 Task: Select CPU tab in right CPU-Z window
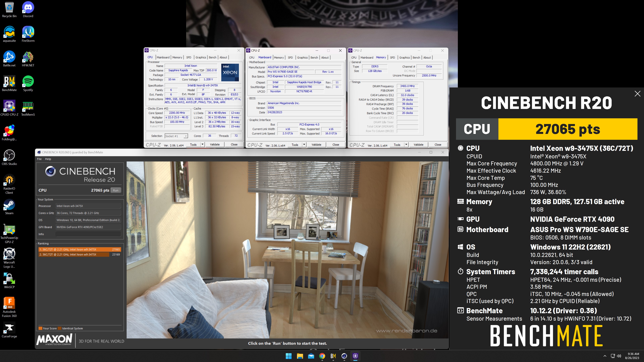click(x=354, y=57)
